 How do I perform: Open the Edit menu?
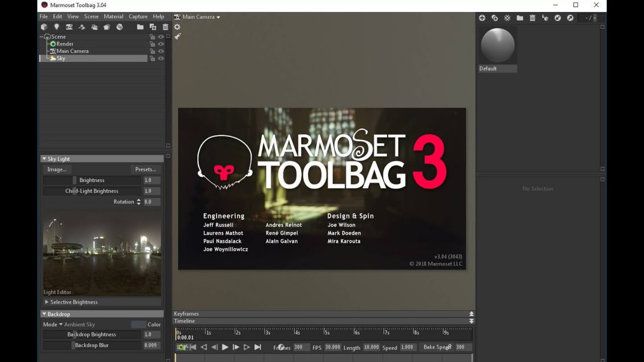click(58, 17)
